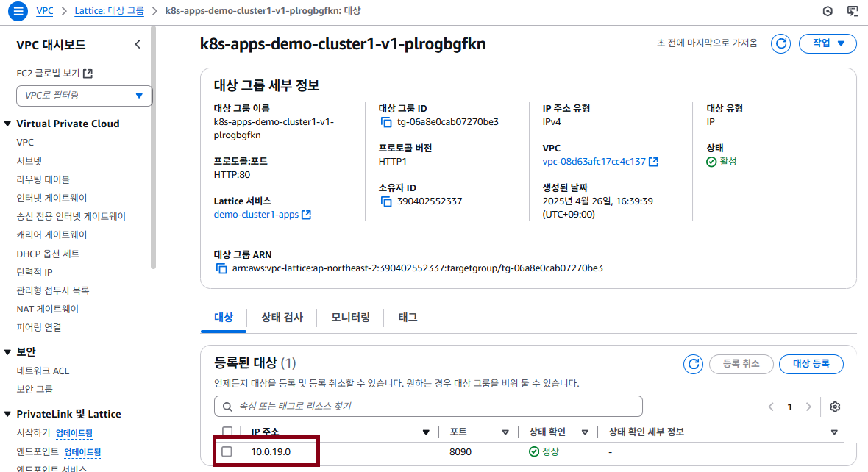Open 라우팅 테이블 in sidebar
The height and width of the screenshot is (472, 868).
pos(43,179)
